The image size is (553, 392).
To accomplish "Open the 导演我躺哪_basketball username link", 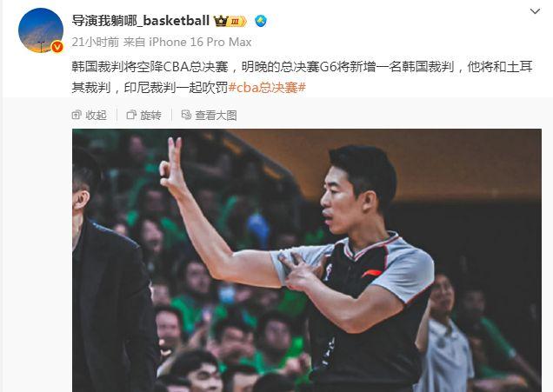I will (141, 21).
